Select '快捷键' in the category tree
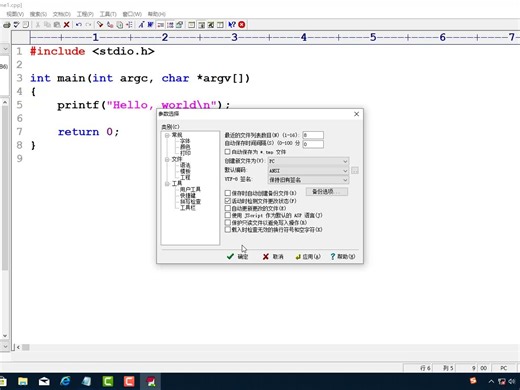Viewport: 520px width, 390px height. [x=188, y=196]
